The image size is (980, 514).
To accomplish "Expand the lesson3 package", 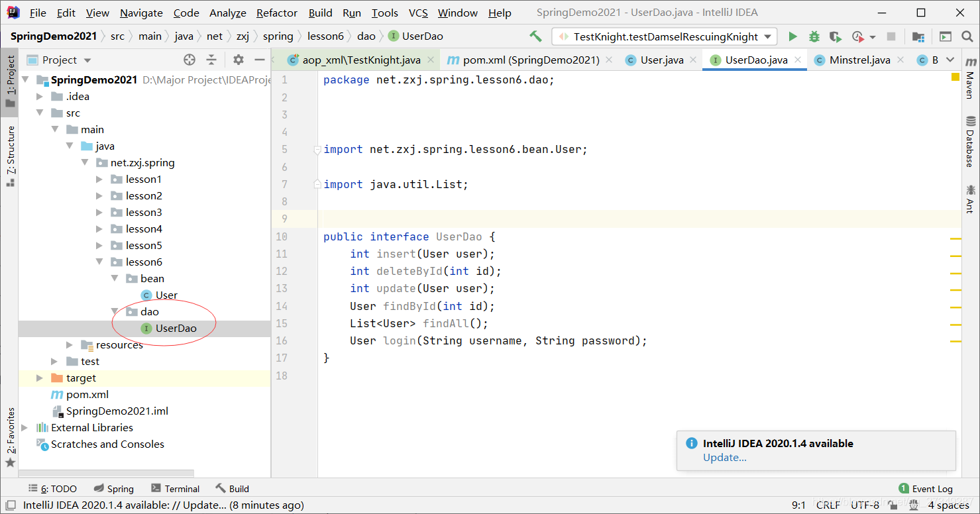I will click(99, 213).
